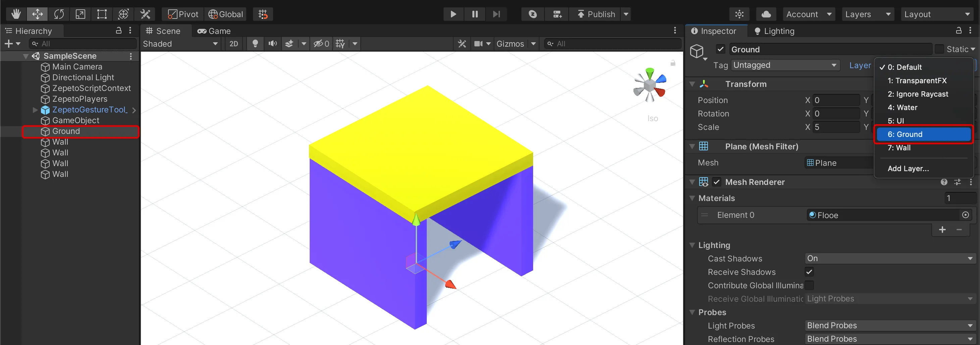The height and width of the screenshot is (345, 980).
Task: Toggle 2D scene view mode
Action: point(234,44)
